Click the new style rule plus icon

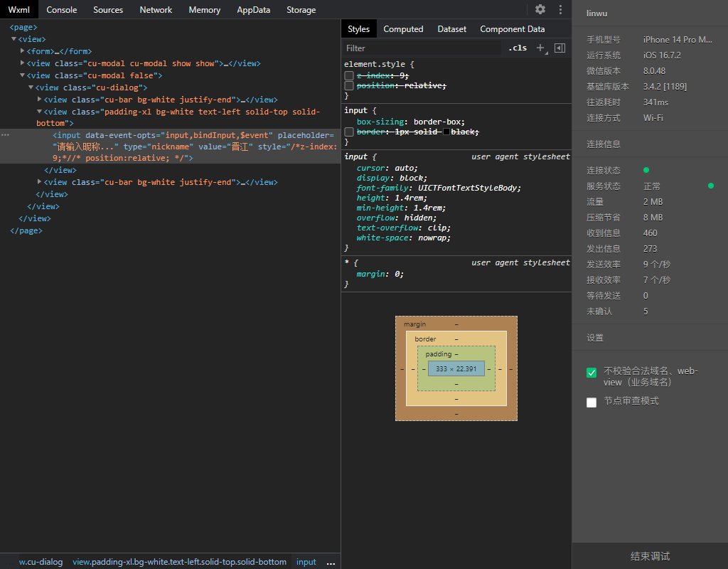(540, 48)
